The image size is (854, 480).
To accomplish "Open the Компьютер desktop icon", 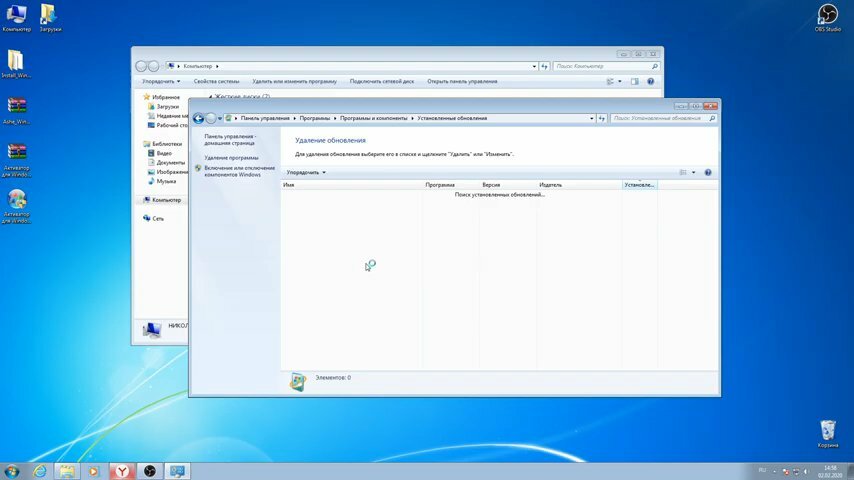I will (x=16, y=17).
